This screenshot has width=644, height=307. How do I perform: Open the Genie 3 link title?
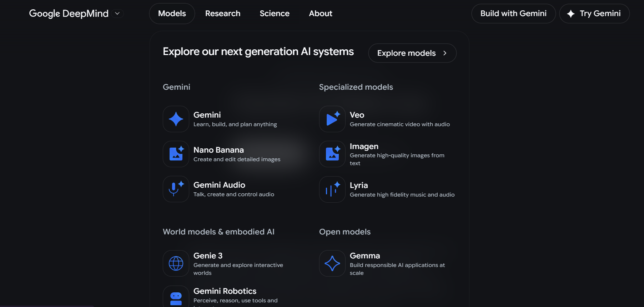[x=208, y=256]
